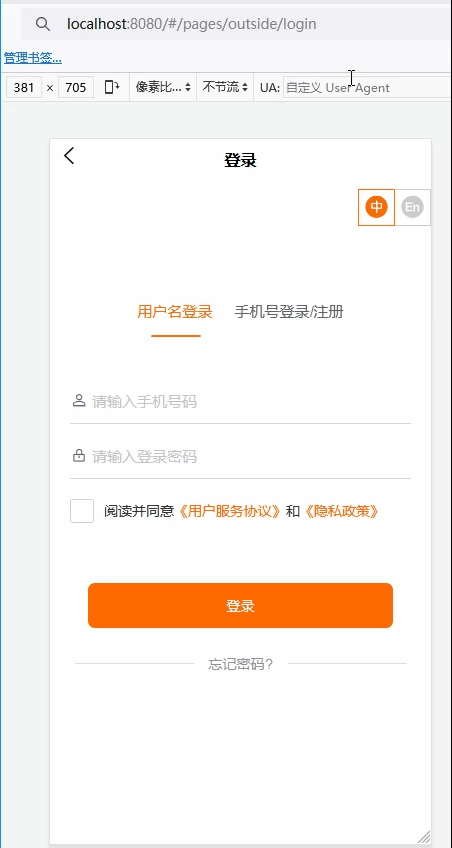
Task: Check the agreement checkbox before 阅读并同意
Action: (x=82, y=511)
